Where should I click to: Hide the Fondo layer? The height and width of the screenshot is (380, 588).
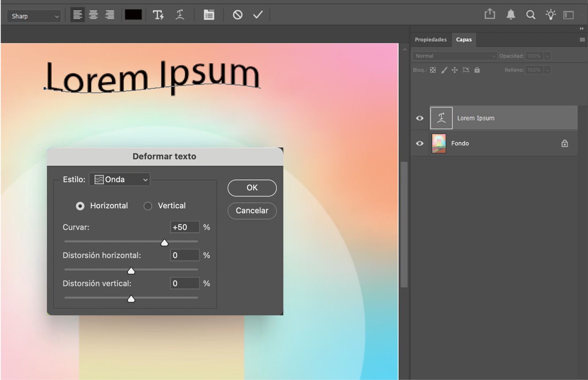(419, 143)
